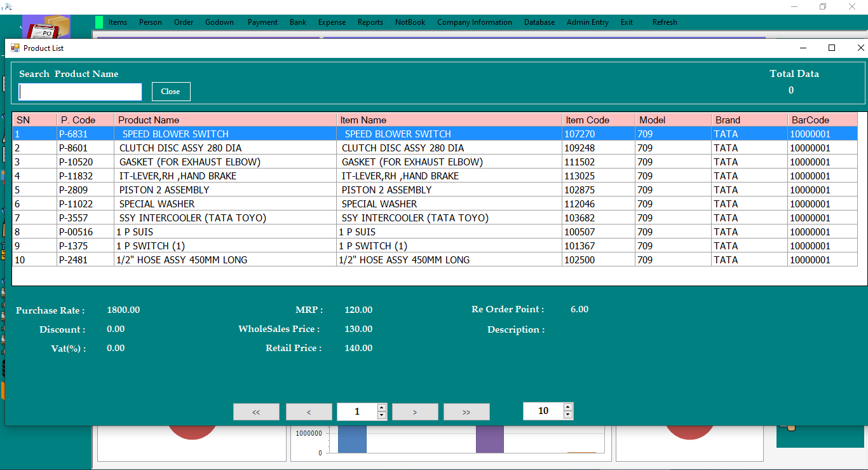Sort by the Item Code column header

(587, 120)
